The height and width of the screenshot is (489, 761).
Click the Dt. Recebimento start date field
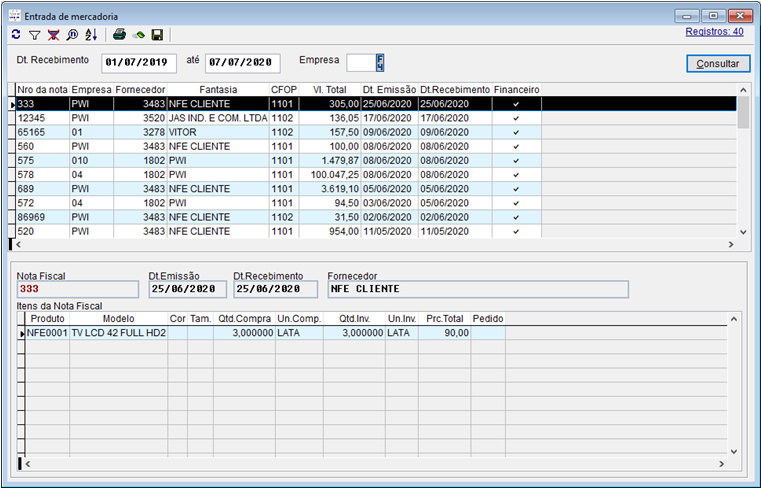tap(139, 64)
